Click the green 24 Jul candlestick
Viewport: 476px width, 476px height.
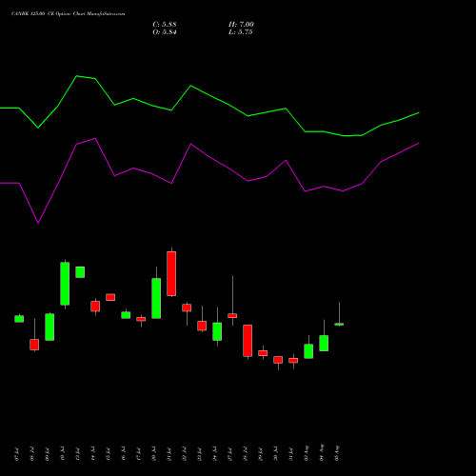(217, 331)
